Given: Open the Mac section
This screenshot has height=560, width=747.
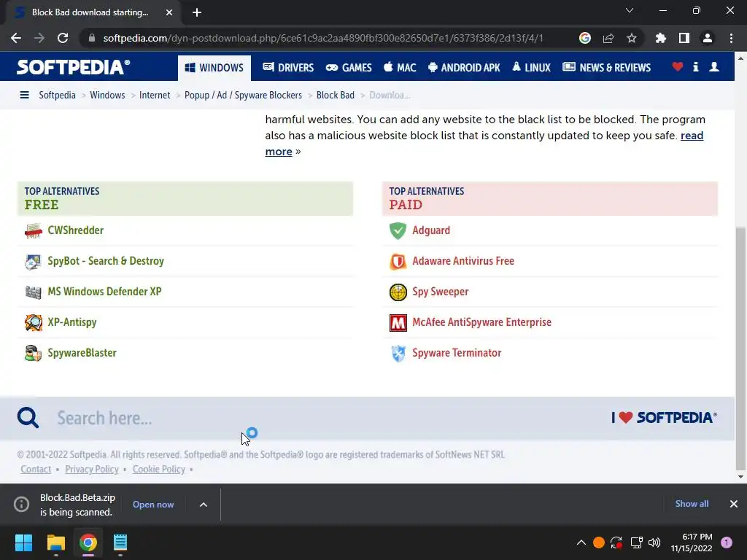Looking at the screenshot, I should click(400, 68).
